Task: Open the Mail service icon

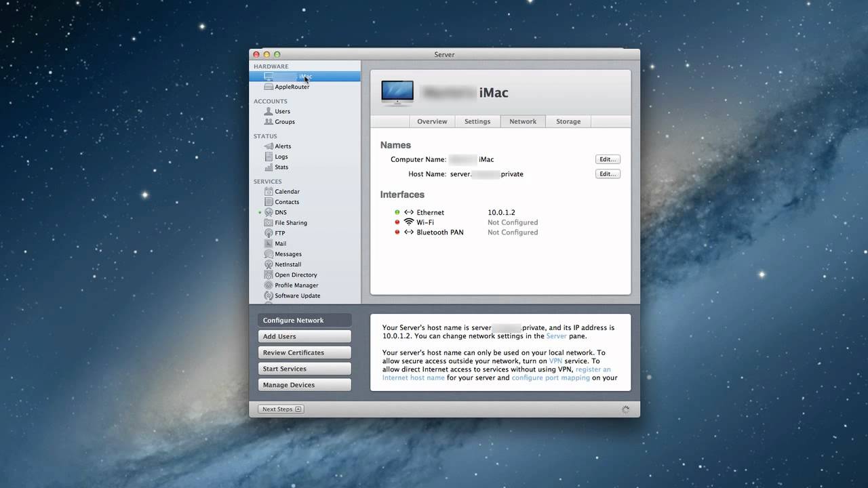Action: [269, 243]
